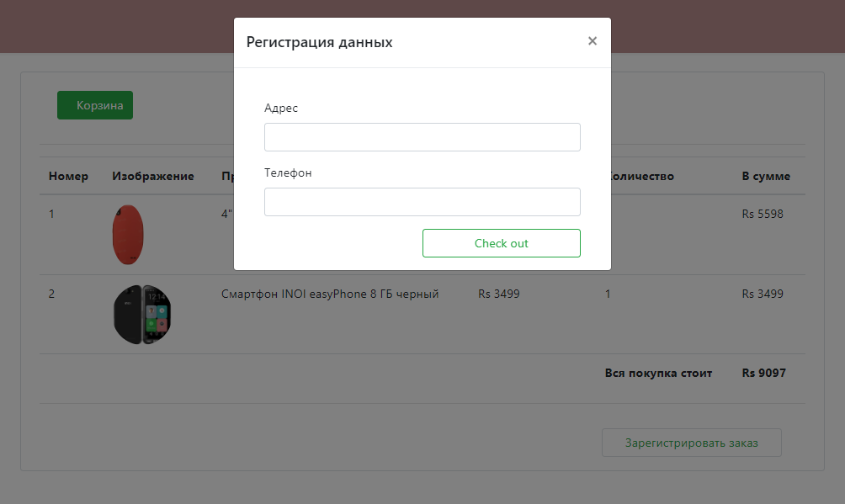Click the Адрес input field

(x=422, y=136)
